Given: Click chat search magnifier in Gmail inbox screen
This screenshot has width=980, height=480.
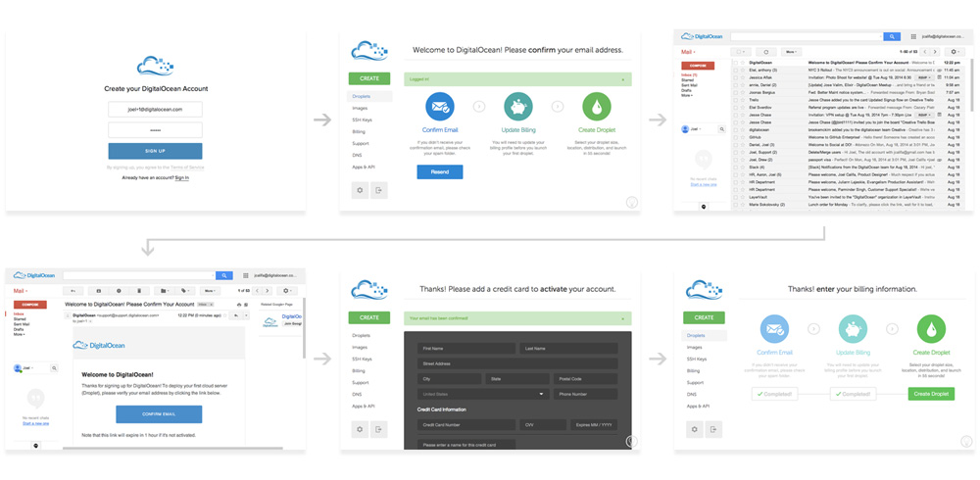Looking at the screenshot, I should (722, 129).
